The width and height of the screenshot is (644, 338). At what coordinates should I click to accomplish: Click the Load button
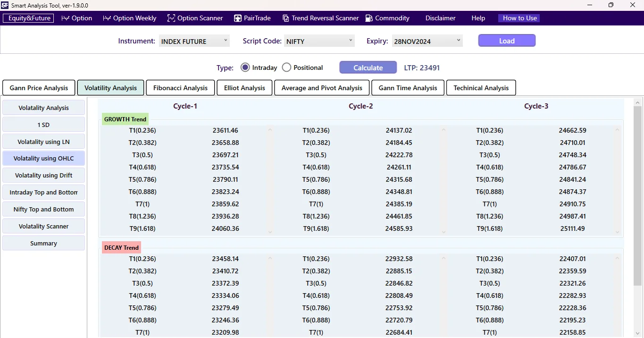(506, 41)
